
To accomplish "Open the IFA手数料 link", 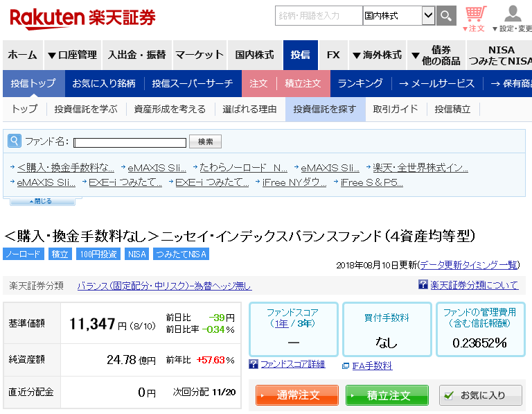I will pyautogui.click(x=372, y=365).
